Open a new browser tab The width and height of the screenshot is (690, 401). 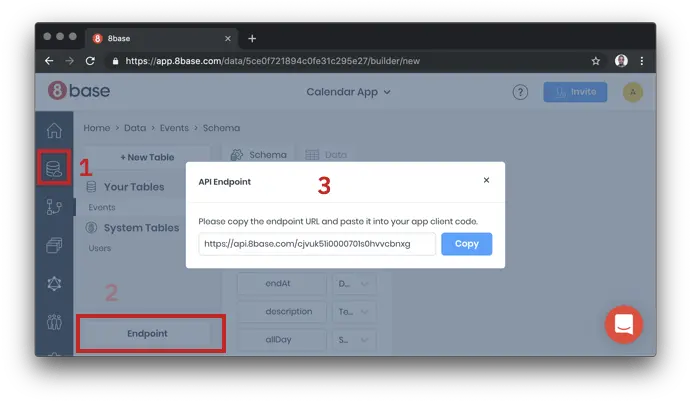252,39
